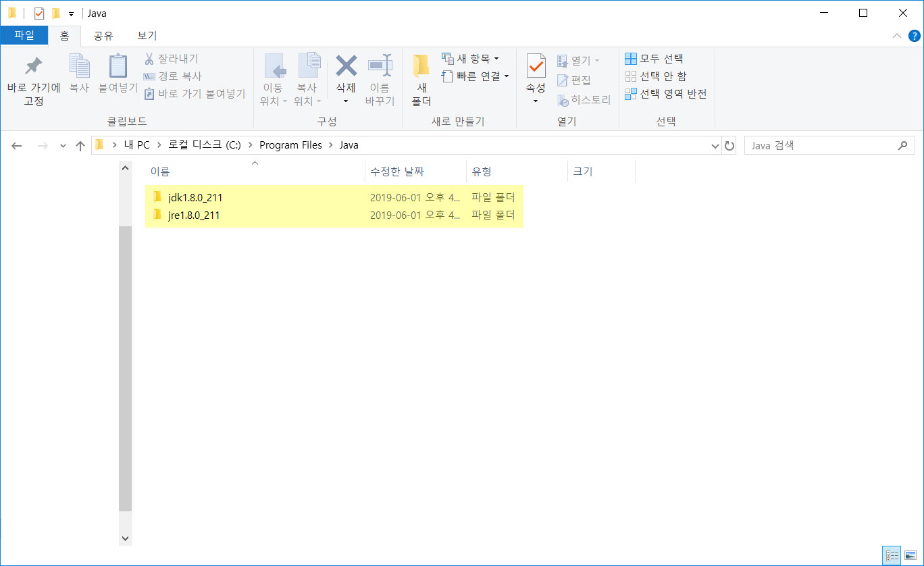Open Customize Quick Access Toolbar dropdown
Viewport: 924px width, 566px height.
pos(71,14)
